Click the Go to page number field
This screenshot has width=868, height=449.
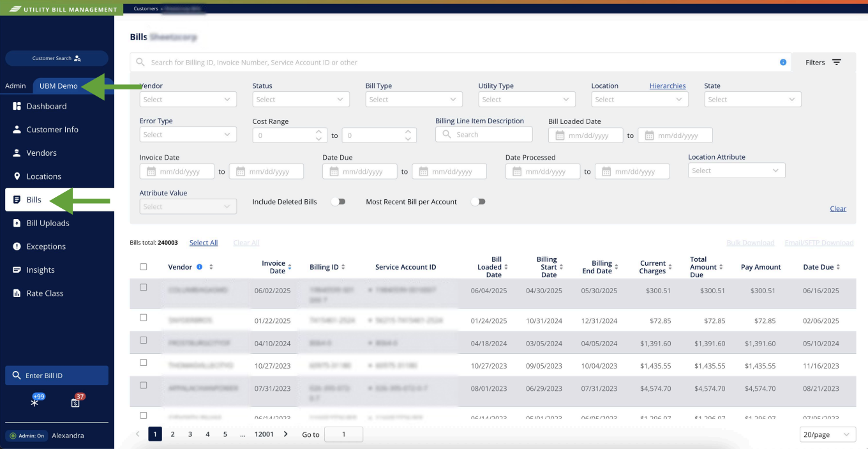click(343, 434)
